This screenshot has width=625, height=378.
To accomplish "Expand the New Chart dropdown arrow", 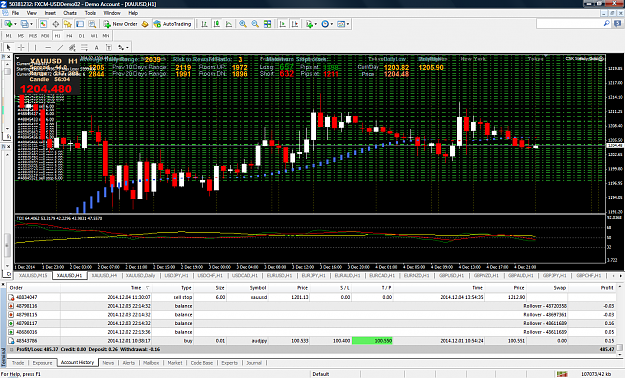I will coord(15,24).
